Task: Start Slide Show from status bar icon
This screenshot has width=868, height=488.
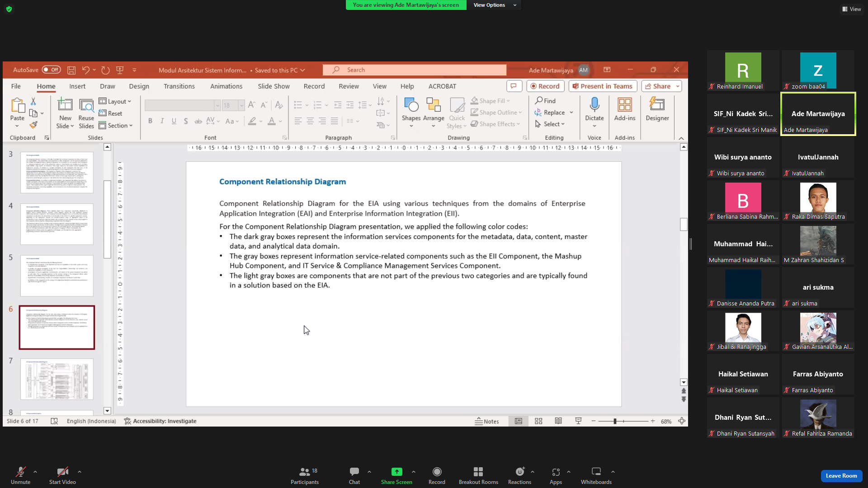Action: 578,421
